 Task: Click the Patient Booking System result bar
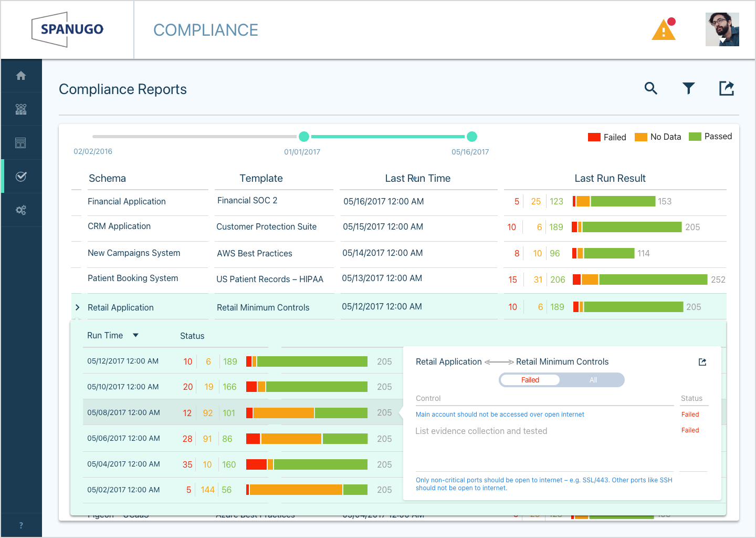(x=640, y=280)
